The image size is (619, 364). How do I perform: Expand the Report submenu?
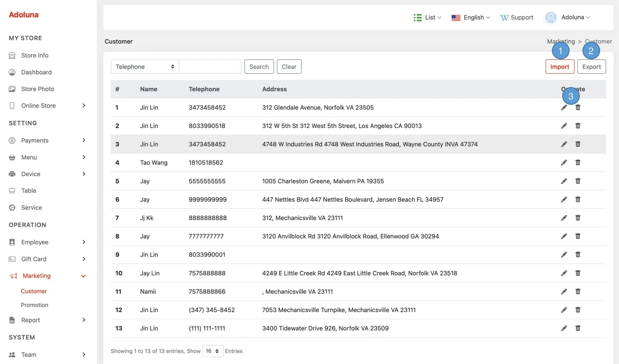click(84, 320)
